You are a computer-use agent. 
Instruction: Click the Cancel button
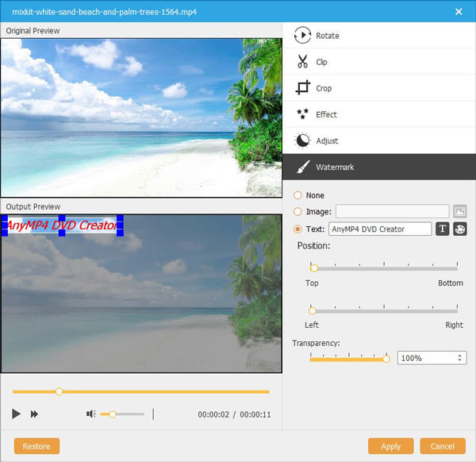443,446
